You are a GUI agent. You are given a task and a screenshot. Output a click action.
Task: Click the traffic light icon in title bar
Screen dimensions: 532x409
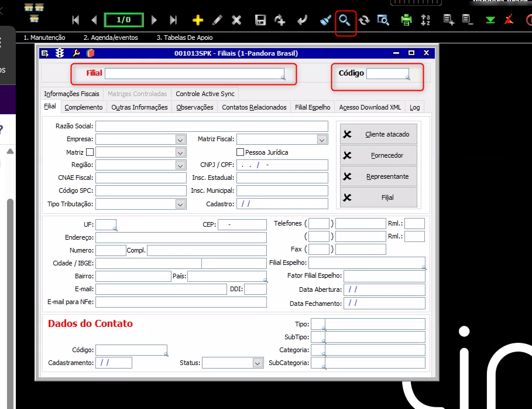click(60, 53)
